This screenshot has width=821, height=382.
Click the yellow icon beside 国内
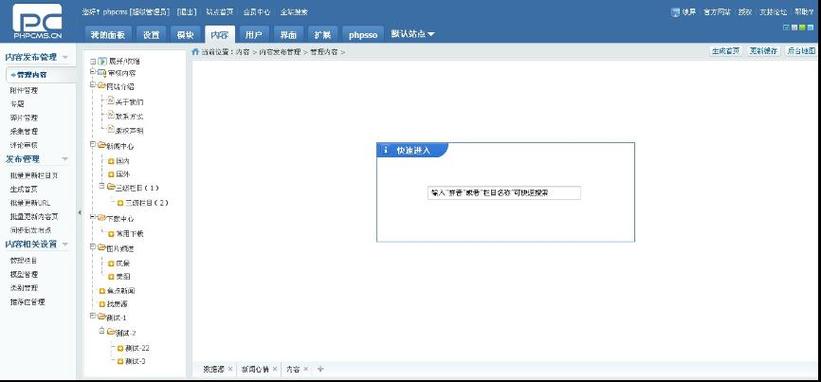click(x=110, y=161)
